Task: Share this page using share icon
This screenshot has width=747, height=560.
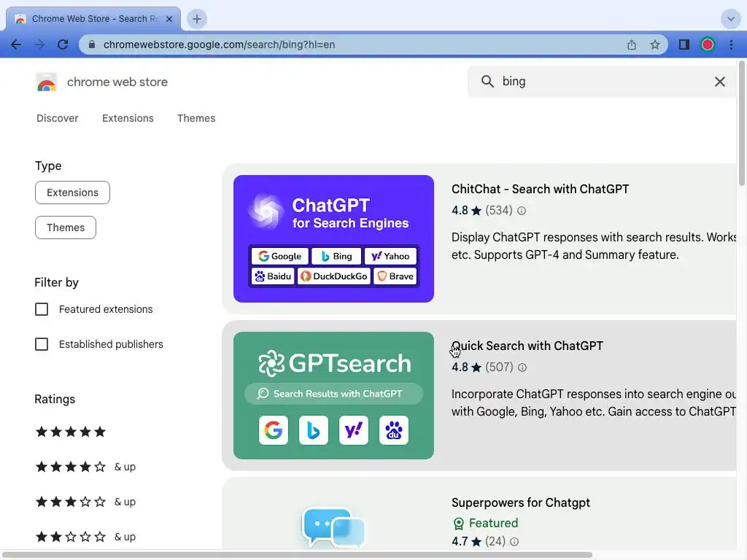Action: [x=632, y=44]
